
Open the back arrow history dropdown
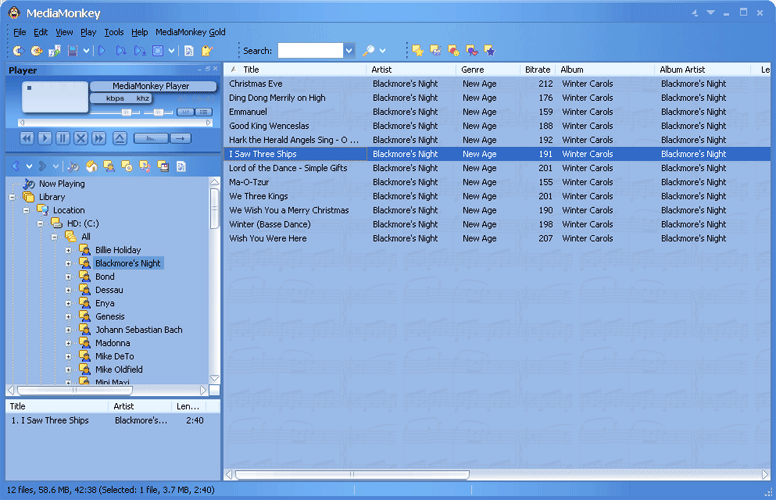(29, 166)
